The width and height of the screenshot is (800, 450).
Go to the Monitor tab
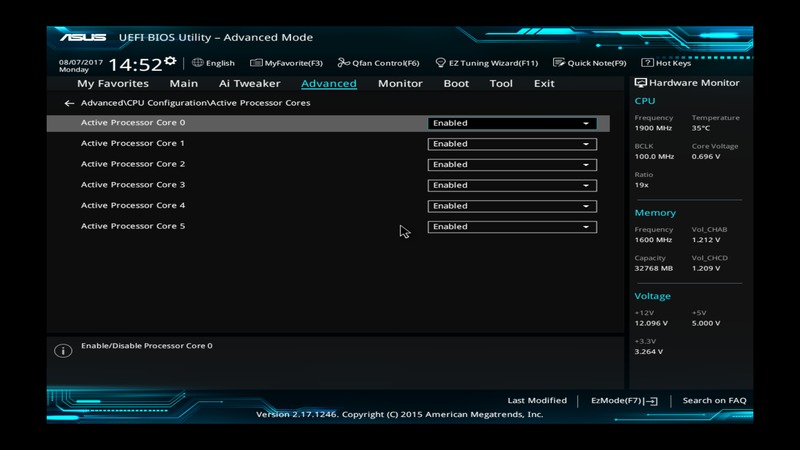(400, 84)
